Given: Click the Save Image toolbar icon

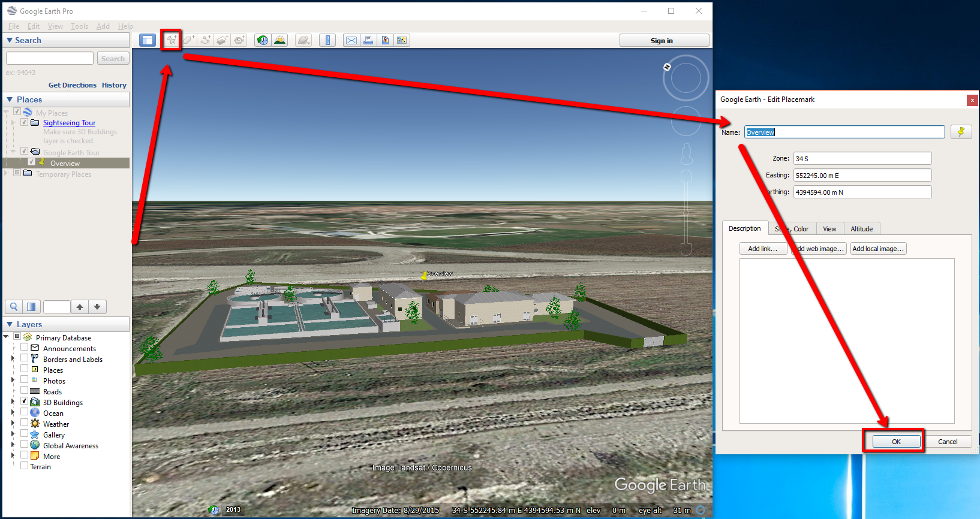Looking at the screenshot, I should pyautogui.click(x=385, y=40).
